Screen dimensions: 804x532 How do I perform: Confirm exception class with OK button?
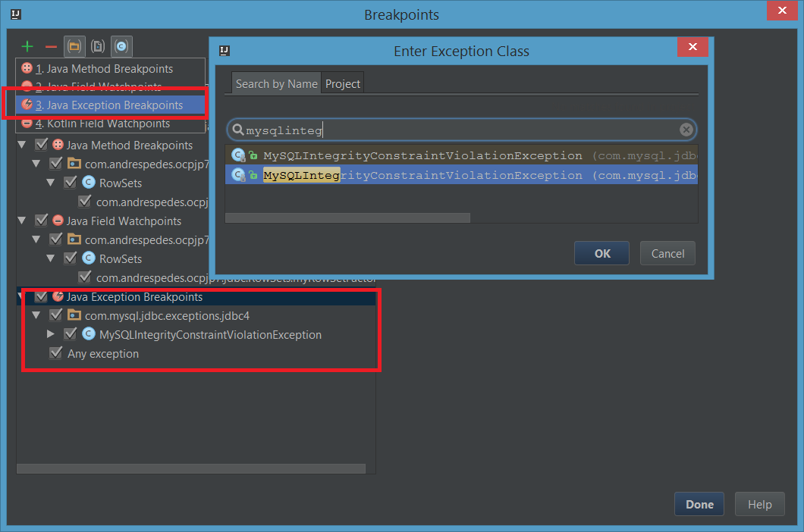coord(601,253)
